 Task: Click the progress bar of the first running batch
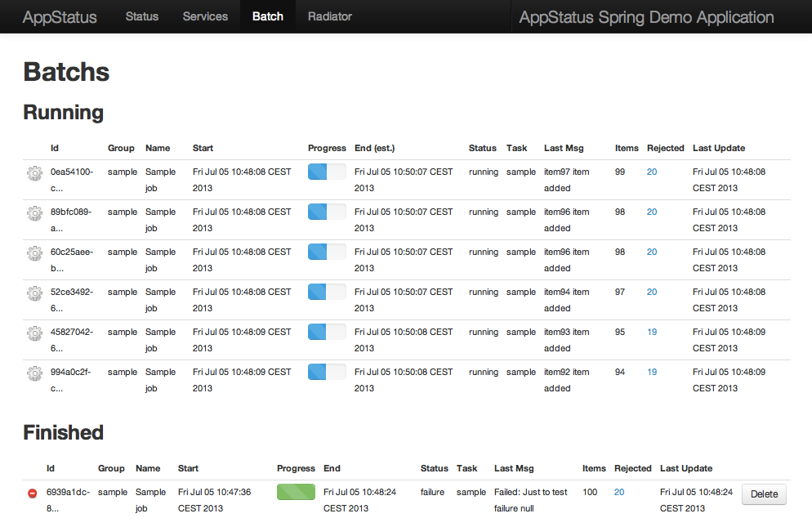(x=325, y=172)
